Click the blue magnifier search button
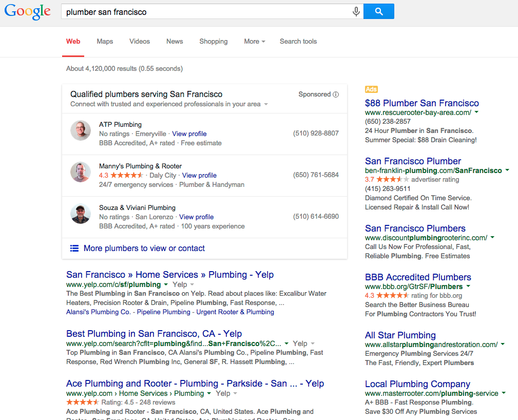Image resolution: width=518 pixels, height=420 pixels. (x=378, y=12)
